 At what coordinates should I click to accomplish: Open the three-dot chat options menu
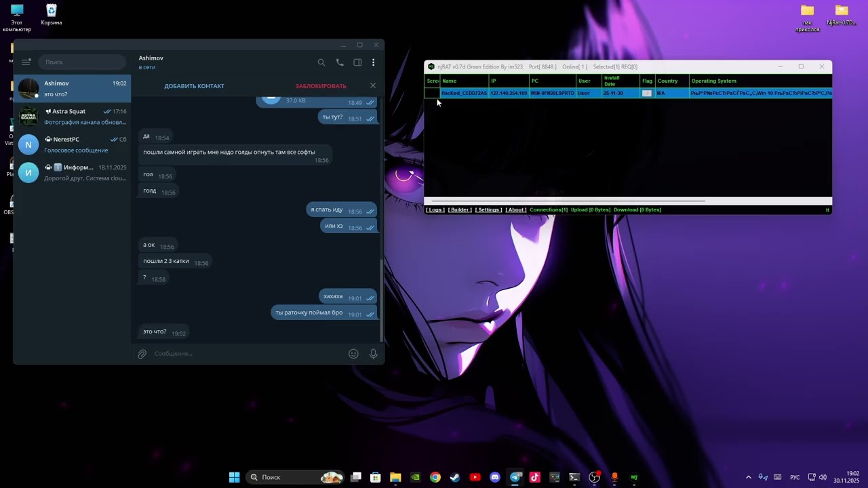coord(373,62)
